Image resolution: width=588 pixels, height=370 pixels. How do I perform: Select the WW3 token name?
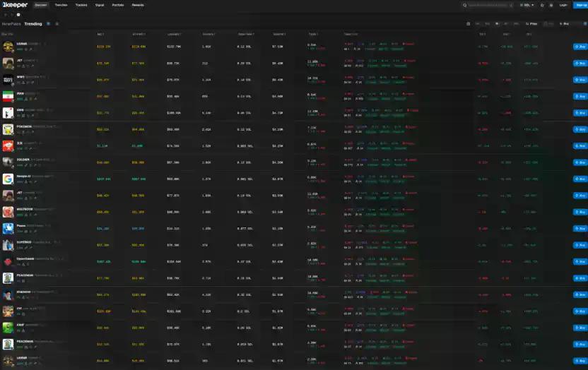click(x=20, y=77)
